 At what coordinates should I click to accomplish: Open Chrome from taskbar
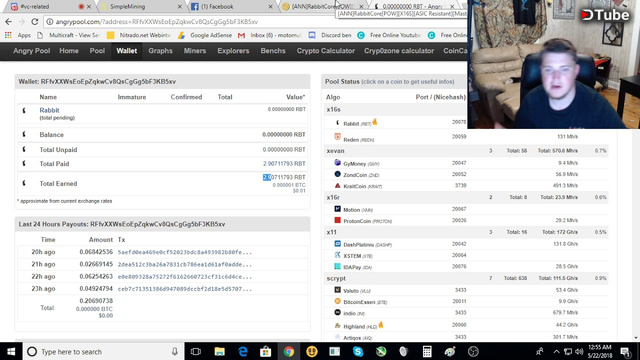289,351
